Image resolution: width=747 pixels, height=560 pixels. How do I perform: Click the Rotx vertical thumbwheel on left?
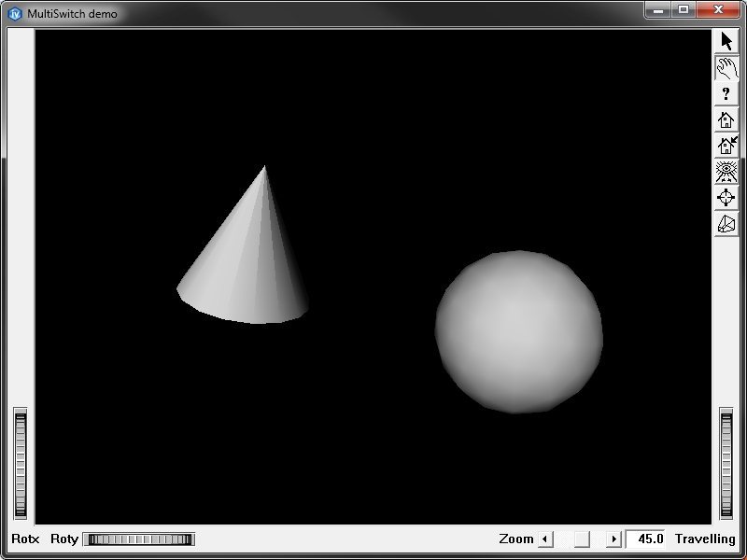[x=21, y=463]
